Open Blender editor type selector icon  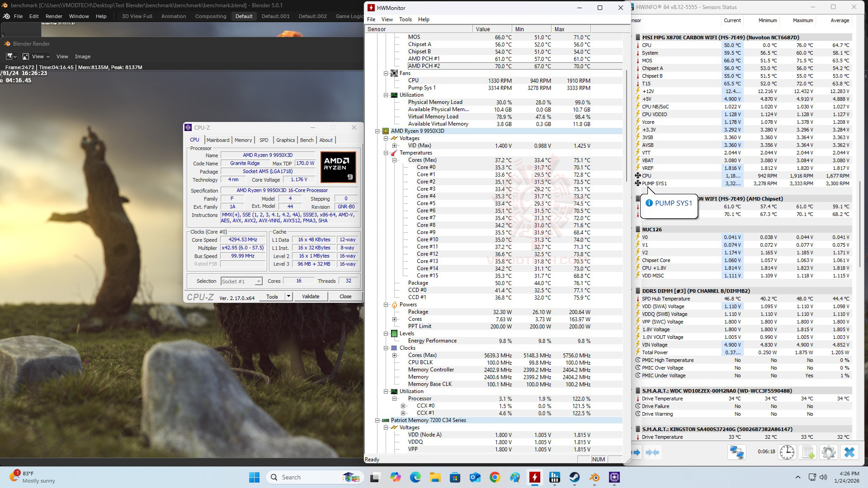(11, 56)
